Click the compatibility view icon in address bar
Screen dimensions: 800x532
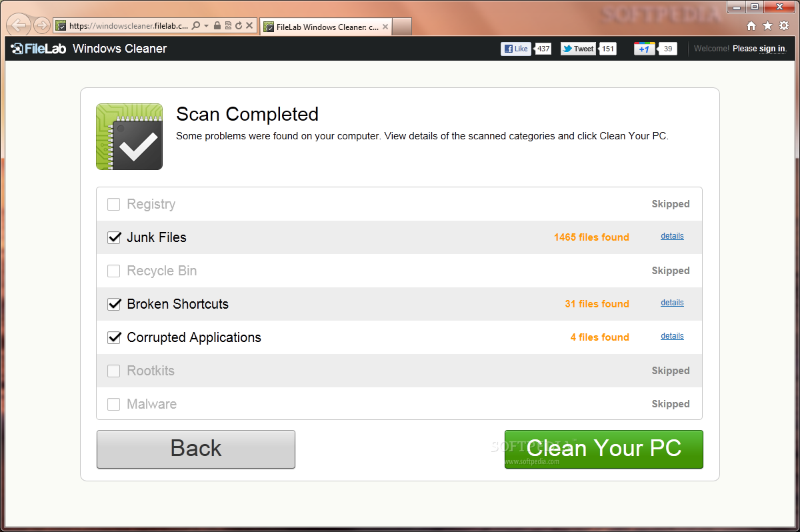[x=228, y=26]
